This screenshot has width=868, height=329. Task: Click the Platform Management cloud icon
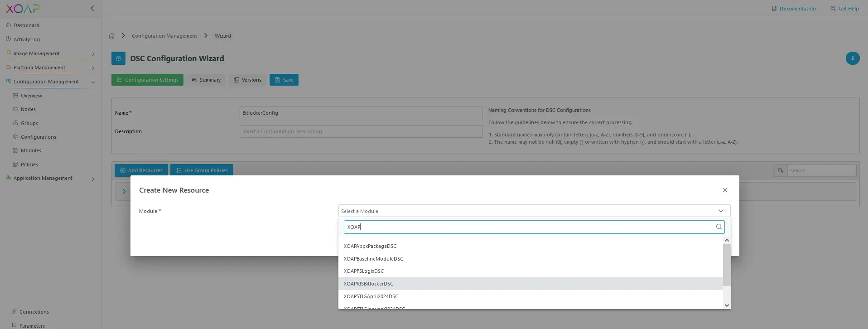[x=8, y=68]
